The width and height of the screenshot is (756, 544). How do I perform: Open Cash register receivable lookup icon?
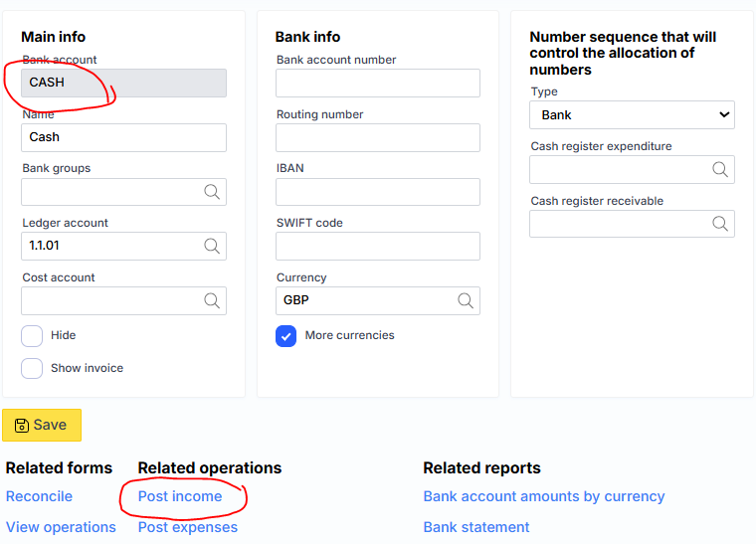720,224
